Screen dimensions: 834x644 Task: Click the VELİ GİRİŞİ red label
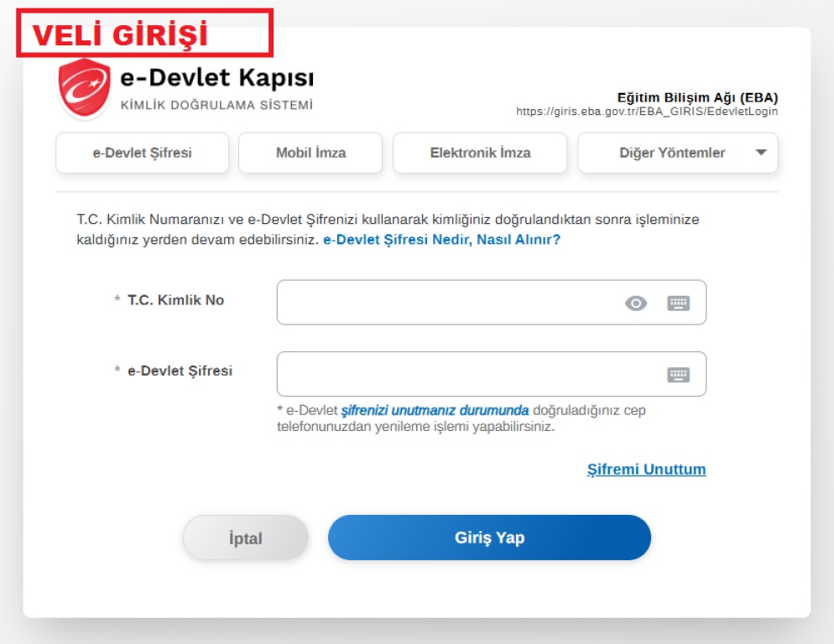(x=144, y=33)
